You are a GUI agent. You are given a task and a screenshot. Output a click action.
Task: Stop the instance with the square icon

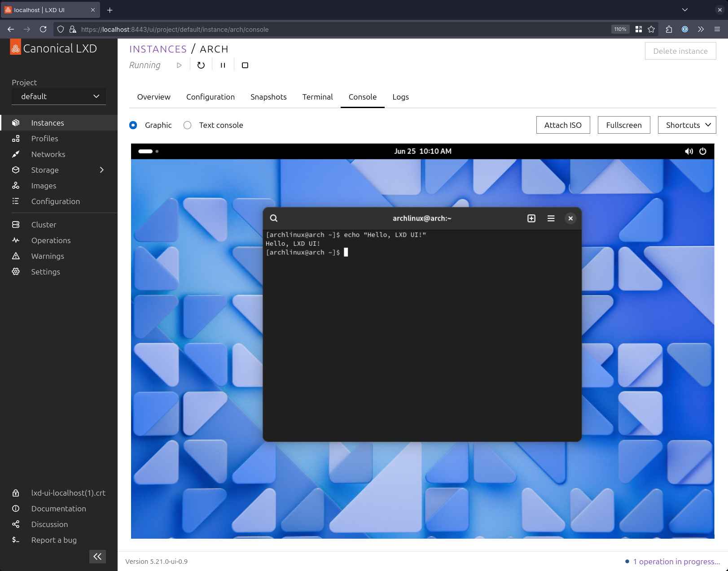245,65
